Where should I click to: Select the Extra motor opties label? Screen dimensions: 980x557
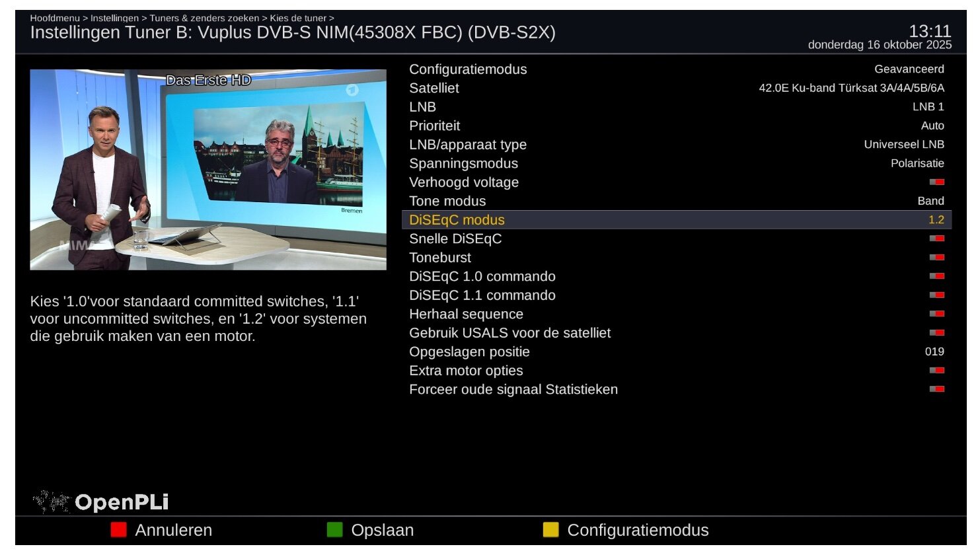click(466, 371)
